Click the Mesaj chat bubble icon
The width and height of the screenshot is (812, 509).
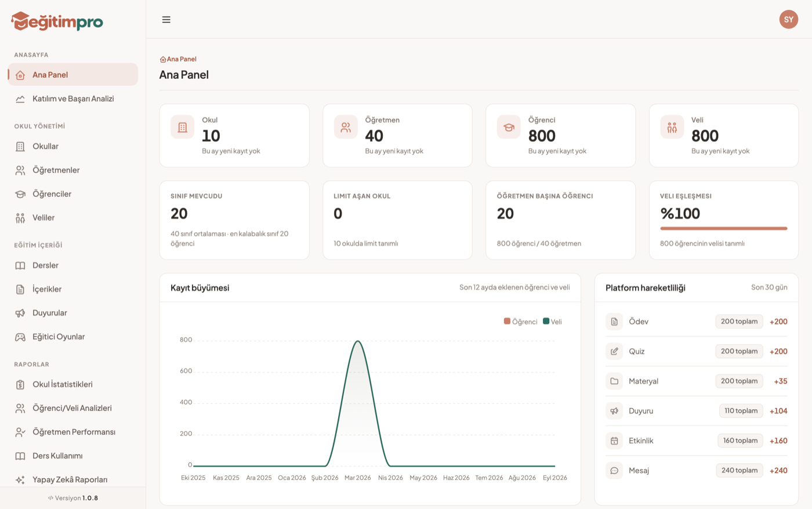614,471
